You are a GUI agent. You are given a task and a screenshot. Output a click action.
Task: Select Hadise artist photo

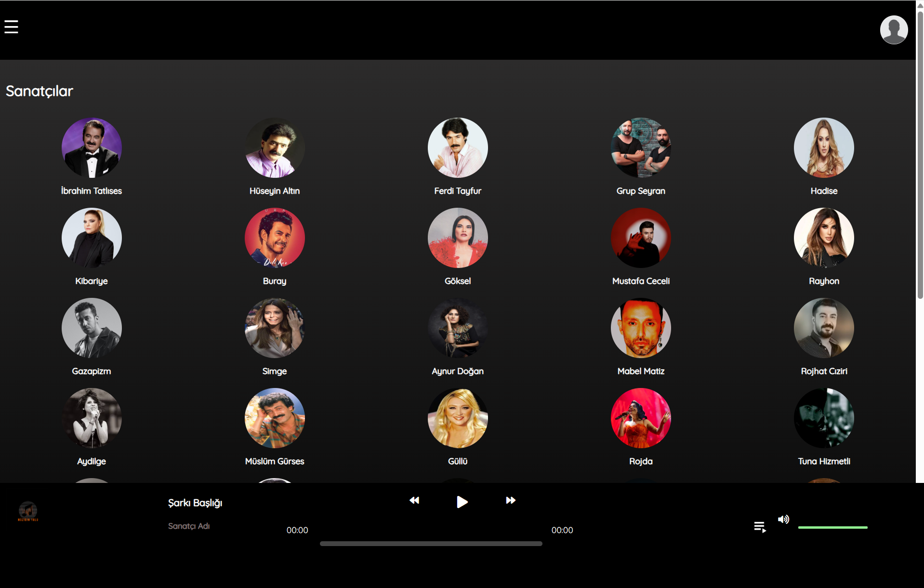824,148
